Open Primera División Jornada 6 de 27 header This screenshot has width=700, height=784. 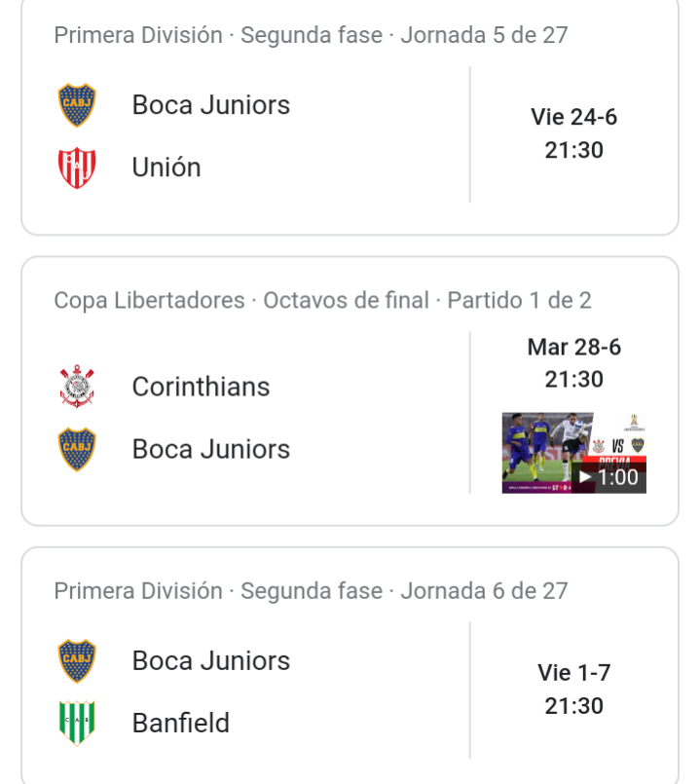(311, 591)
